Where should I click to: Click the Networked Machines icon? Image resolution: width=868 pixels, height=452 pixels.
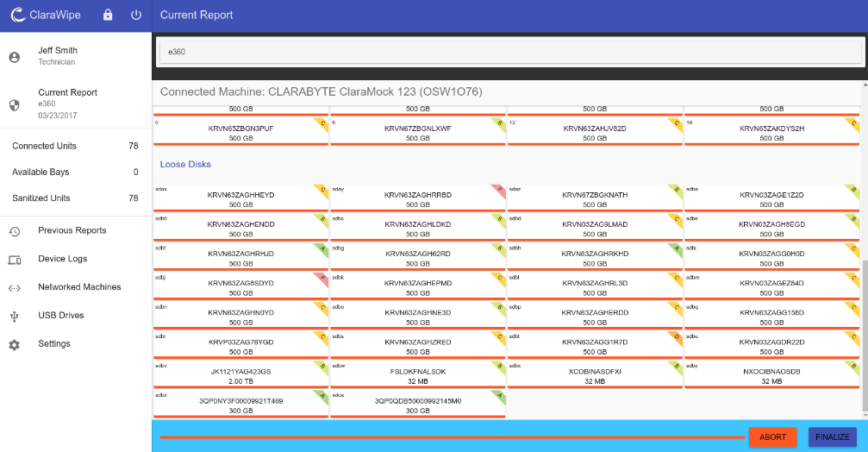pos(15,288)
